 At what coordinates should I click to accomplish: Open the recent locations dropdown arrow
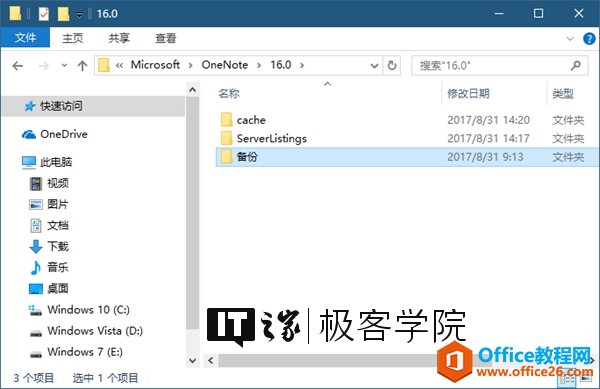pyautogui.click(x=64, y=66)
